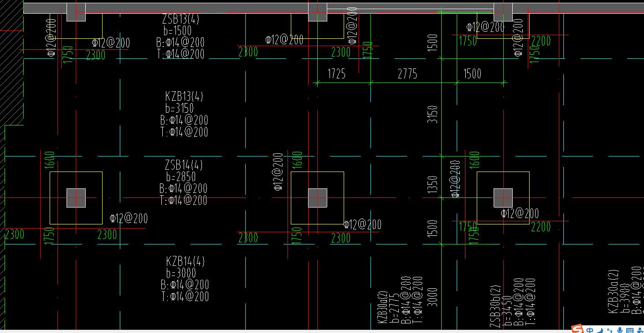Image resolution: width=644 pixels, height=333 pixels.
Task: Pick the 1725 horizontal dimension text
Action: coord(336,74)
